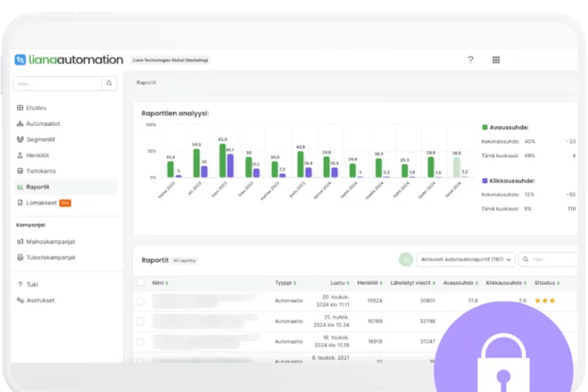Image resolution: width=588 pixels, height=392 pixels.
Task: Open the apps grid icon in header
Action: (x=496, y=60)
